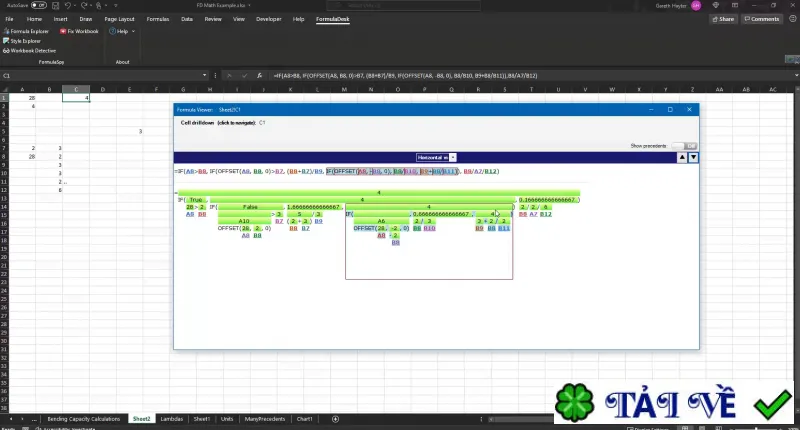Open the Horizontal layout dropdown
The image size is (800, 430).
coord(436,158)
